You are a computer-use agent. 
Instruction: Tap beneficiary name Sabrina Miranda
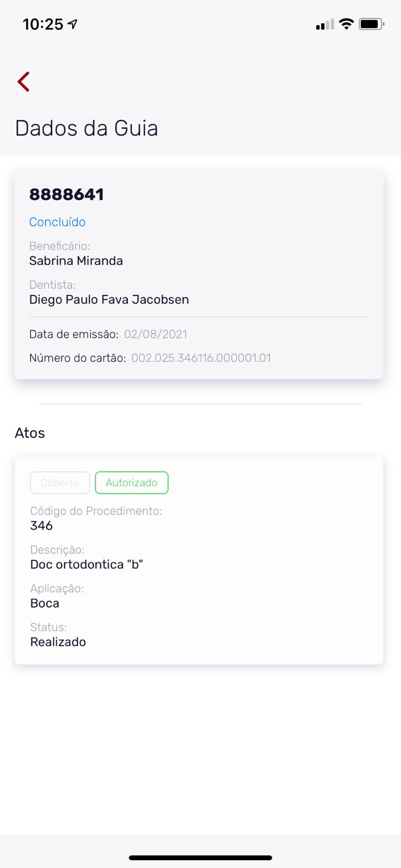click(x=76, y=261)
